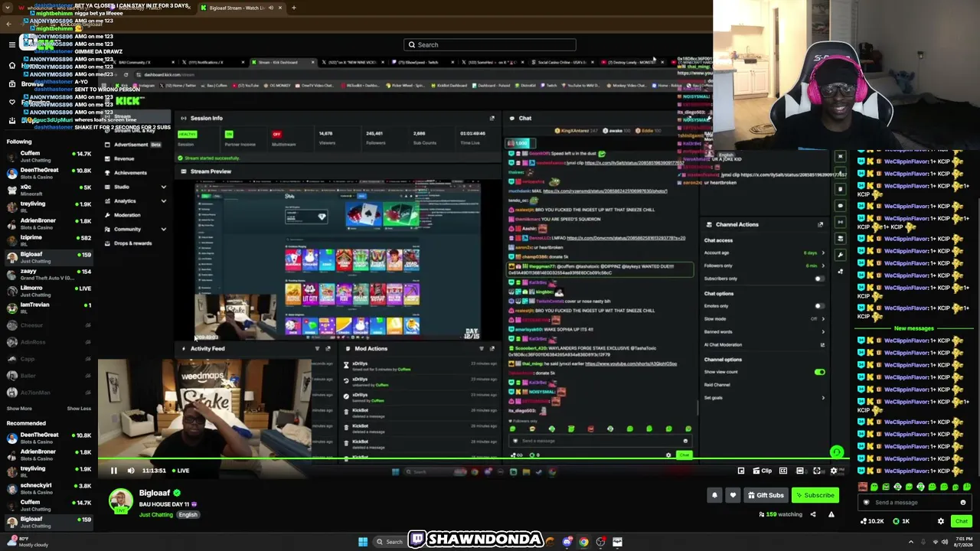
Task: Open the video player settings gear
Action: pyautogui.click(x=834, y=471)
